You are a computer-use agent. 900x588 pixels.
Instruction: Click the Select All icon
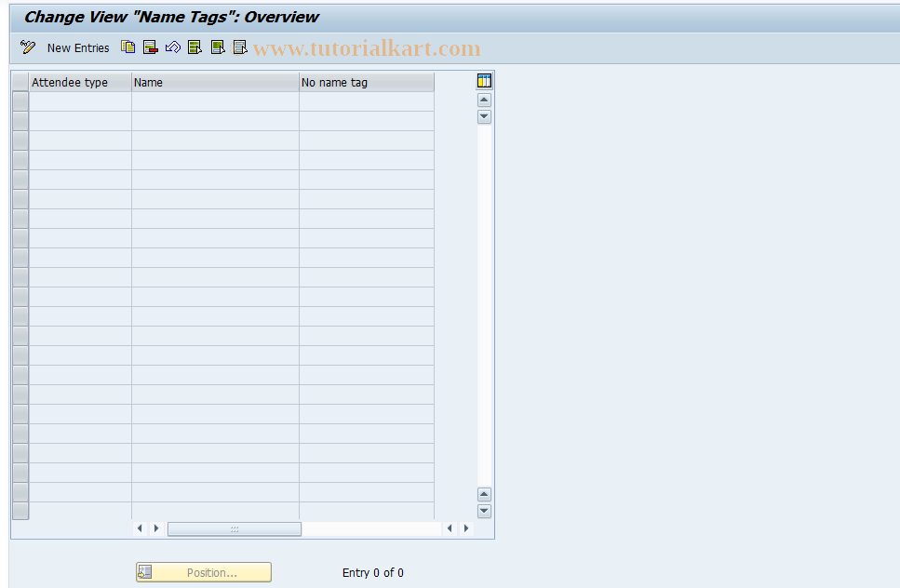[x=195, y=47]
